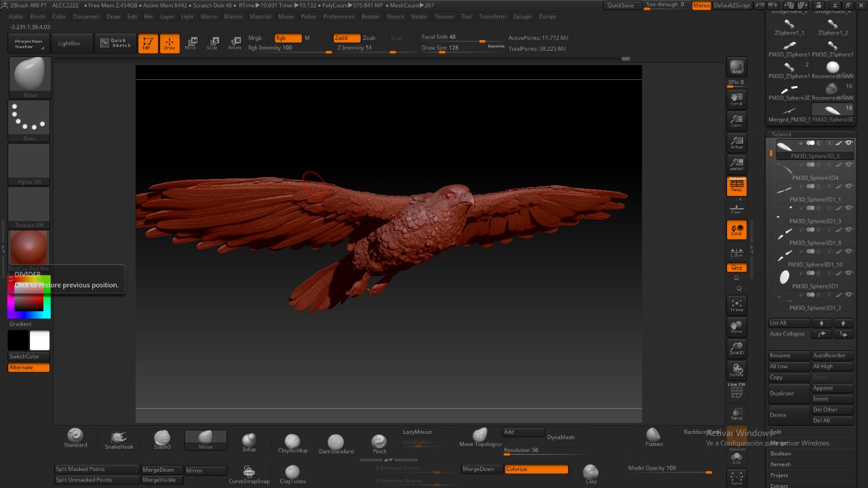Toggle the Rgb channel button
Image resolution: width=868 pixels, height=488 pixels.
coord(288,38)
